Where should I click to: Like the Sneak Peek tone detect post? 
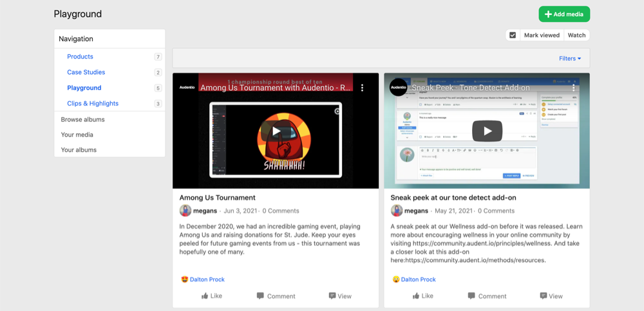click(422, 296)
